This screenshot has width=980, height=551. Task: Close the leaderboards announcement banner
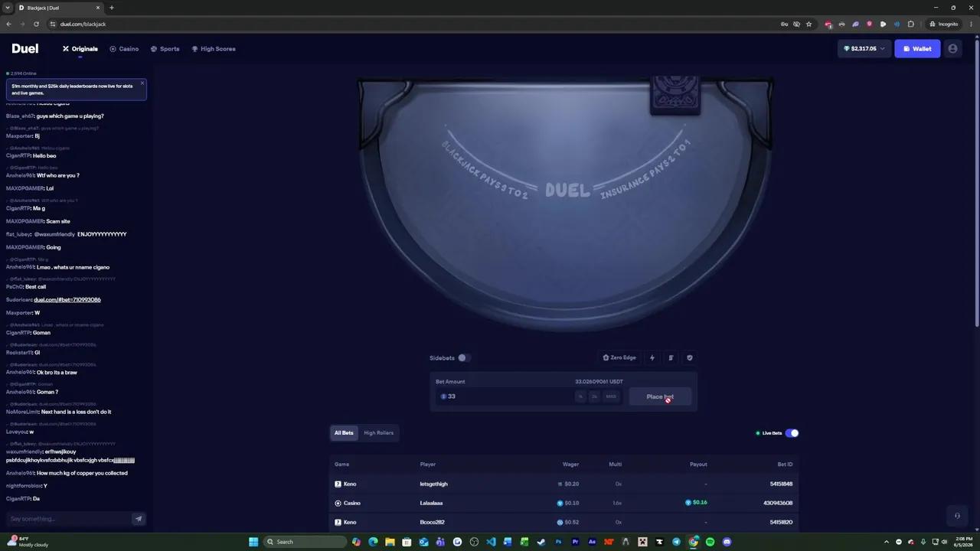(x=142, y=83)
